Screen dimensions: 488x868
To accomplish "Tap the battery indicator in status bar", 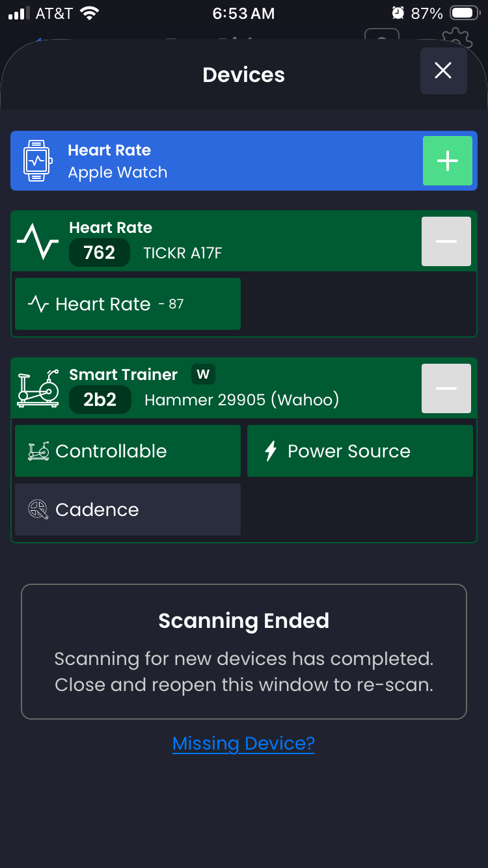I will pyautogui.click(x=465, y=13).
